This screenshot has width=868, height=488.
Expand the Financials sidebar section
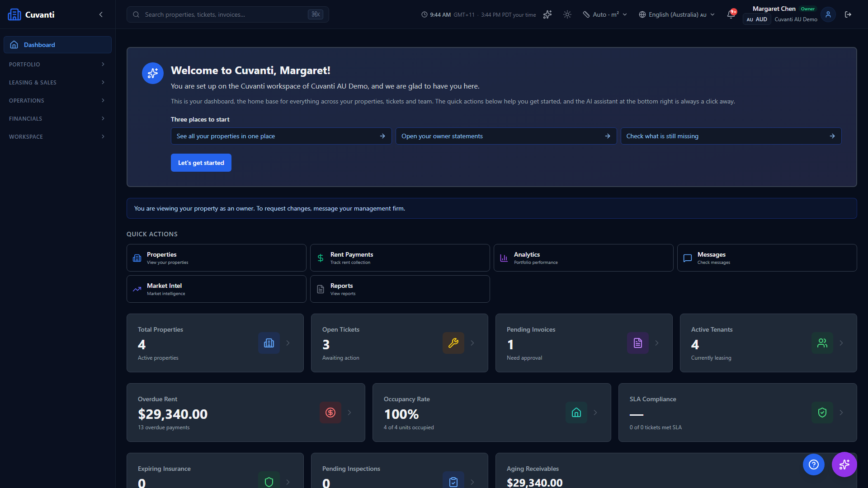(57, 118)
